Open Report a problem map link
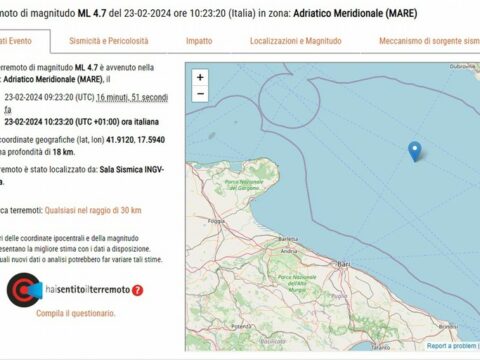The width and height of the screenshot is (480, 360). click(452, 346)
